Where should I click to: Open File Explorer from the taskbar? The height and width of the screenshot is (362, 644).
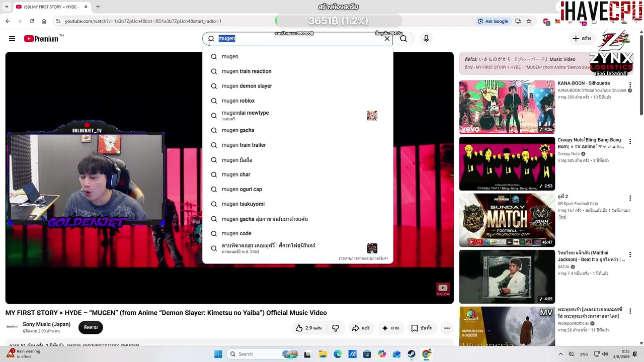tap(323, 354)
